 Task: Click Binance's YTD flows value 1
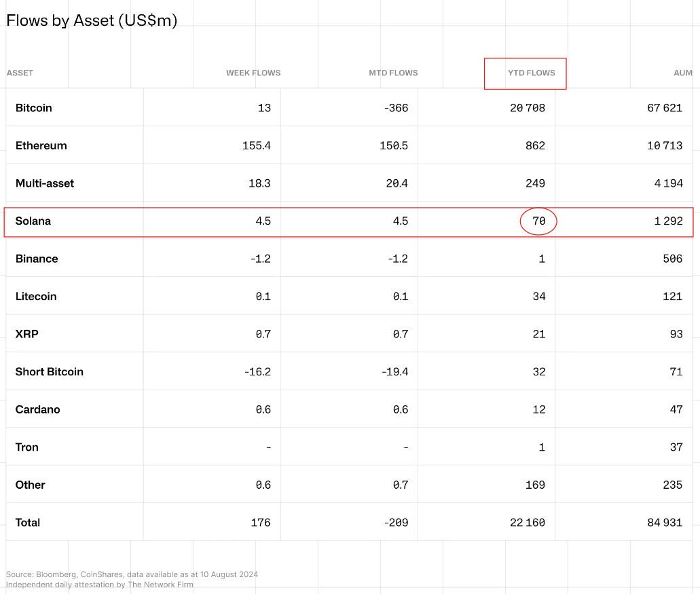pyautogui.click(x=542, y=259)
